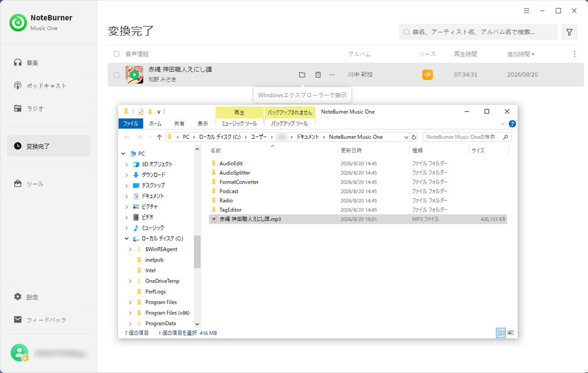Click the Explorer search magnifier icon
The height and width of the screenshot is (373, 588).
506,137
